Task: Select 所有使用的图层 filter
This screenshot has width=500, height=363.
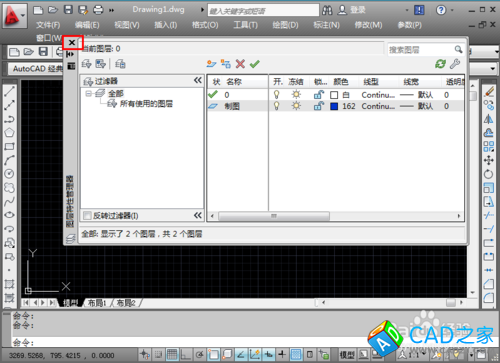Action: [x=146, y=104]
